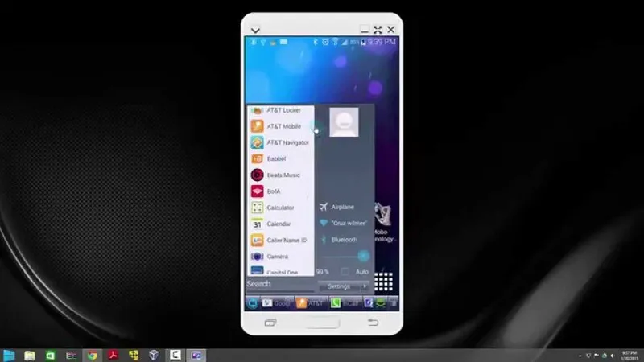Open the Calculator app
The height and width of the screenshot is (362, 644).
pyautogui.click(x=280, y=208)
